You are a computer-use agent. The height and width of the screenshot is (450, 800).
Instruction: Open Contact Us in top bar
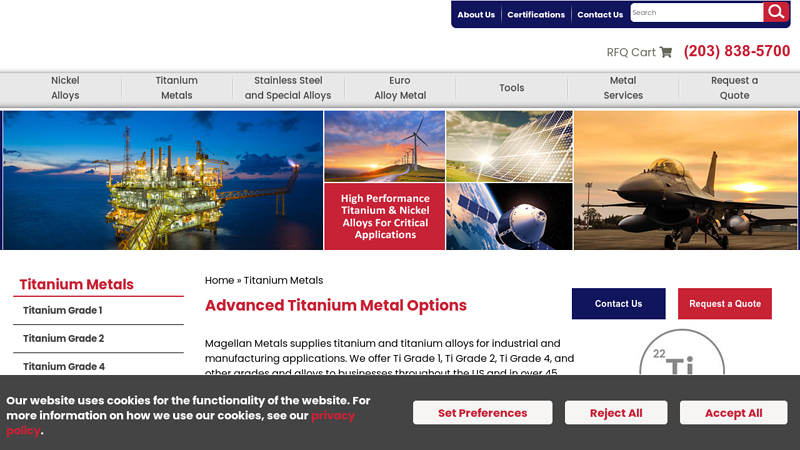600,14
